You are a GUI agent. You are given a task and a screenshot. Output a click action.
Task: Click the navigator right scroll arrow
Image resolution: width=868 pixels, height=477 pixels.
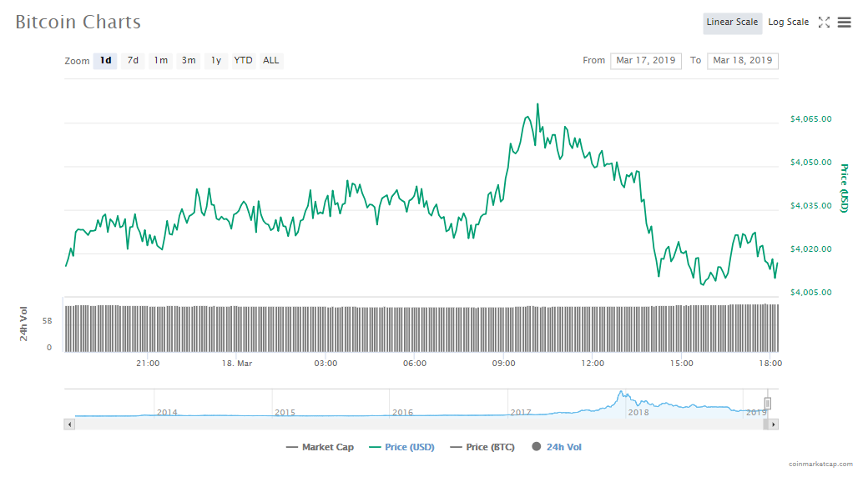click(774, 424)
